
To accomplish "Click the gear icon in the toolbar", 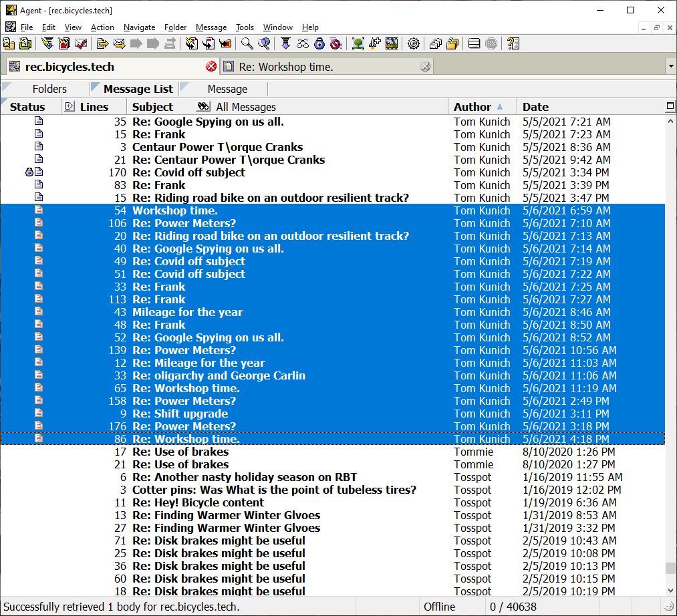I will (x=414, y=44).
